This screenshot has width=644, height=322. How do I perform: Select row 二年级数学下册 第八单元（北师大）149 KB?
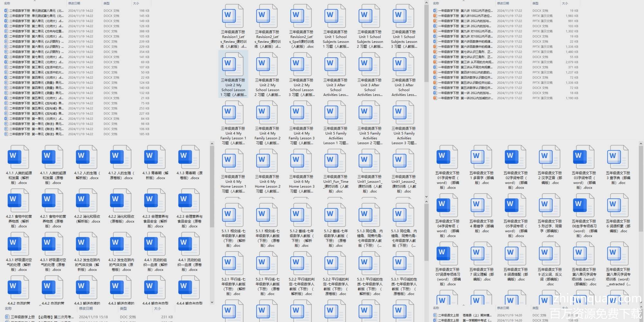pyautogui.click(x=77, y=21)
